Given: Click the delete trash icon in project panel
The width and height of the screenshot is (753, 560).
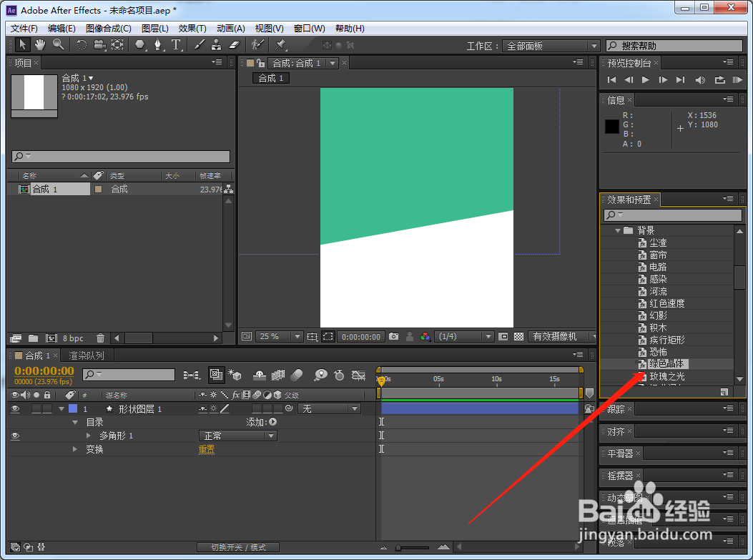Looking at the screenshot, I should [x=100, y=338].
